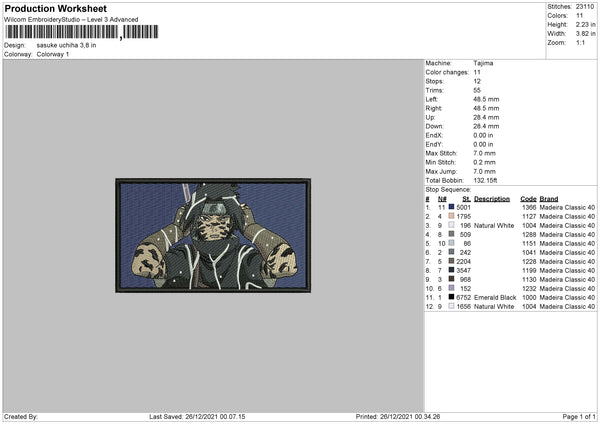Click the 'Stop Sequence:' heading
The height and width of the screenshot is (424, 600).
(x=448, y=189)
